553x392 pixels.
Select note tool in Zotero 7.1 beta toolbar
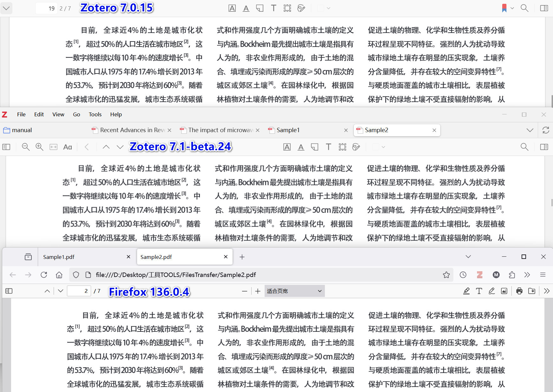click(x=315, y=147)
